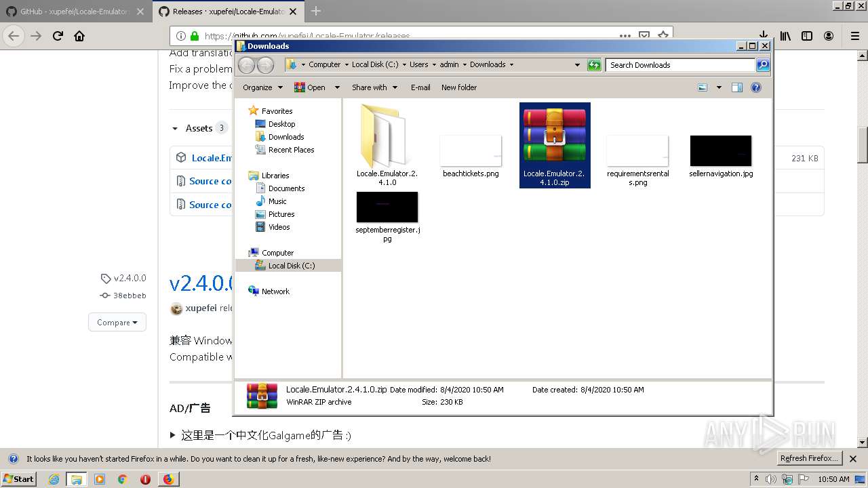Click Computer in the address breadcrumb

tap(324, 65)
